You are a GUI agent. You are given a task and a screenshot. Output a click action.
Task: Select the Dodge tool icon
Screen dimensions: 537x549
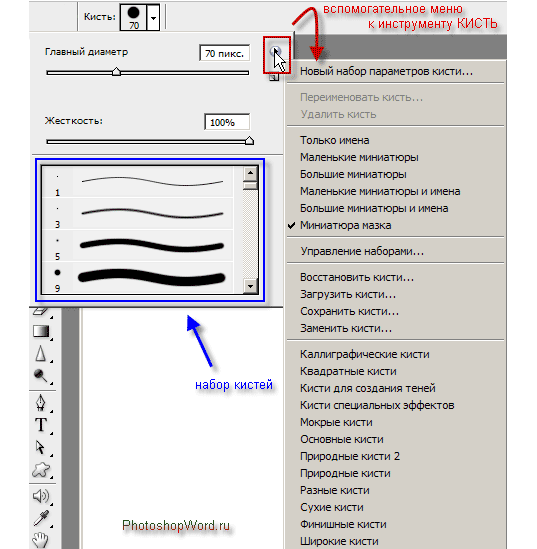point(41,376)
